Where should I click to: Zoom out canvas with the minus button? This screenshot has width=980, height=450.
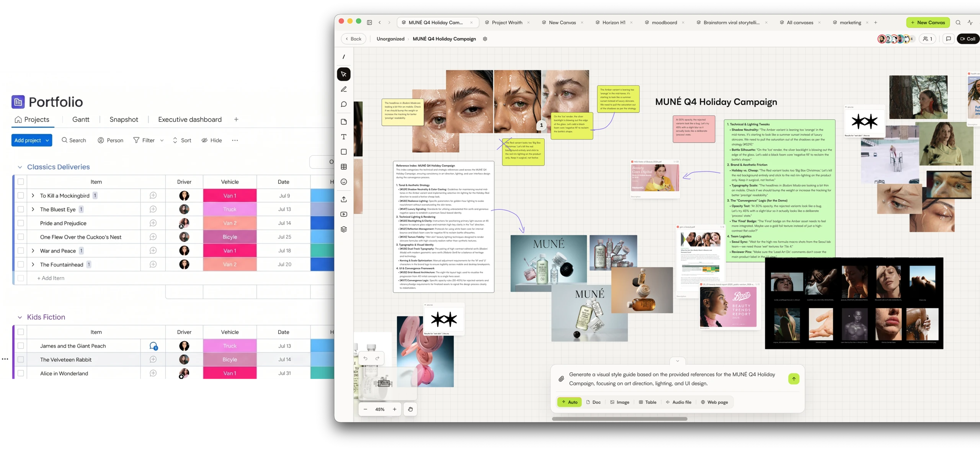[x=365, y=409]
